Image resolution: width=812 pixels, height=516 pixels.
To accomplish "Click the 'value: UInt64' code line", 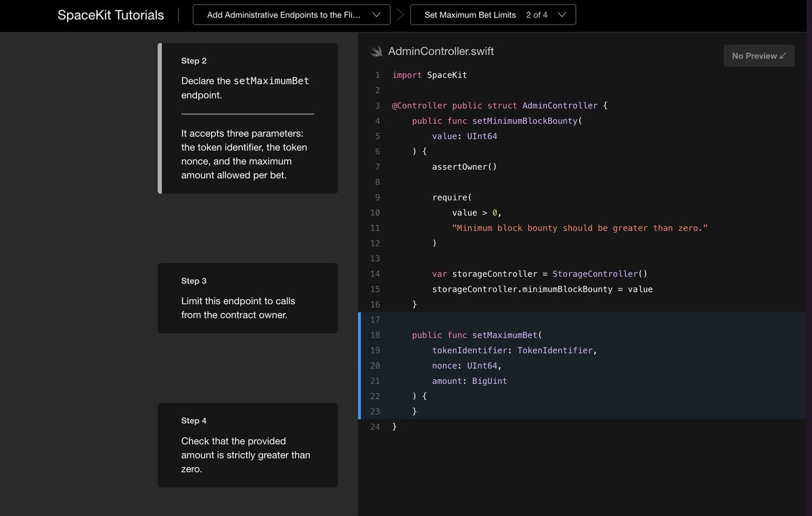I will pyautogui.click(x=465, y=136).
